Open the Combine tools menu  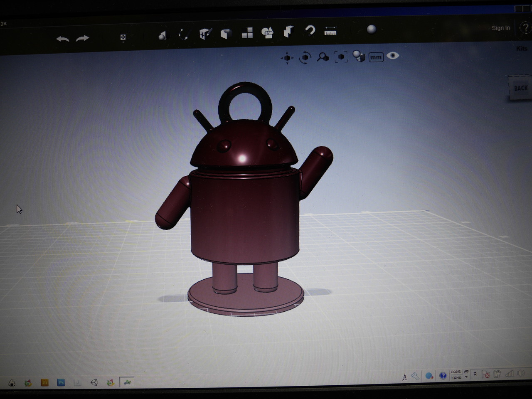tap(288, 32)
